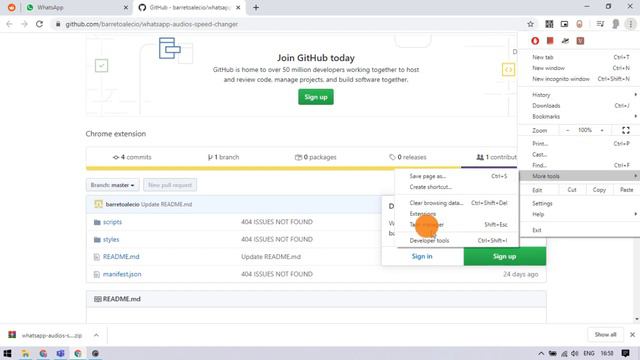Reload the page with the refresh icon
Screen dimensions: 640x360
39,24
